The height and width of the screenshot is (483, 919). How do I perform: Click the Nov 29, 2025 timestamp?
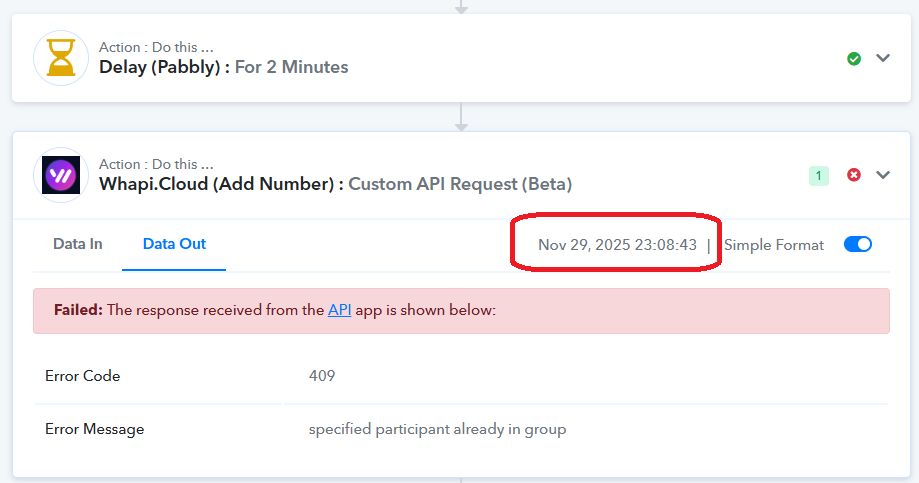point(617,245)
